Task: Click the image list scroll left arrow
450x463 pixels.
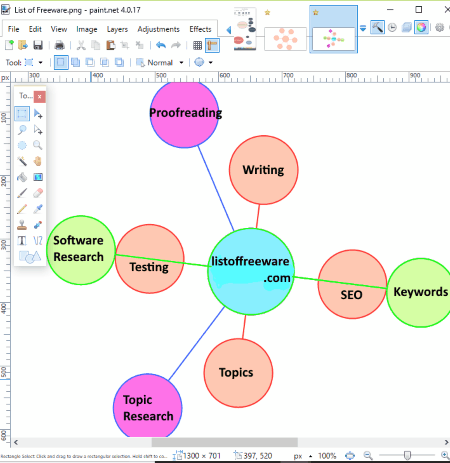Action: pos(229,30)
